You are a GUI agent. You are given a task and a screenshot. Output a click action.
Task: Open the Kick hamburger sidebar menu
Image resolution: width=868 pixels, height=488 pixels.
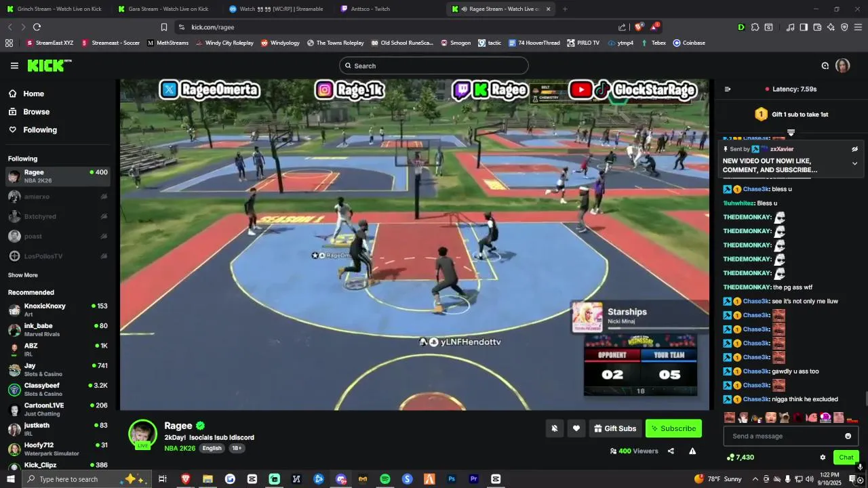click(x=14, y=66)
